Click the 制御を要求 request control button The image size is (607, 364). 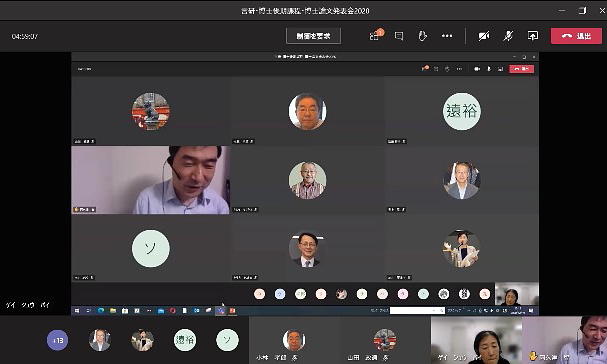[x=313, y=36]
